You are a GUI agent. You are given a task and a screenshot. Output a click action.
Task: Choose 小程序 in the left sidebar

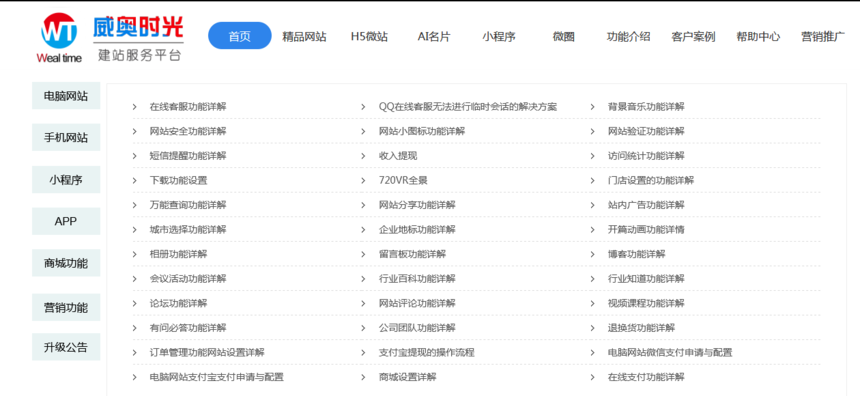(x=66, y=179)
